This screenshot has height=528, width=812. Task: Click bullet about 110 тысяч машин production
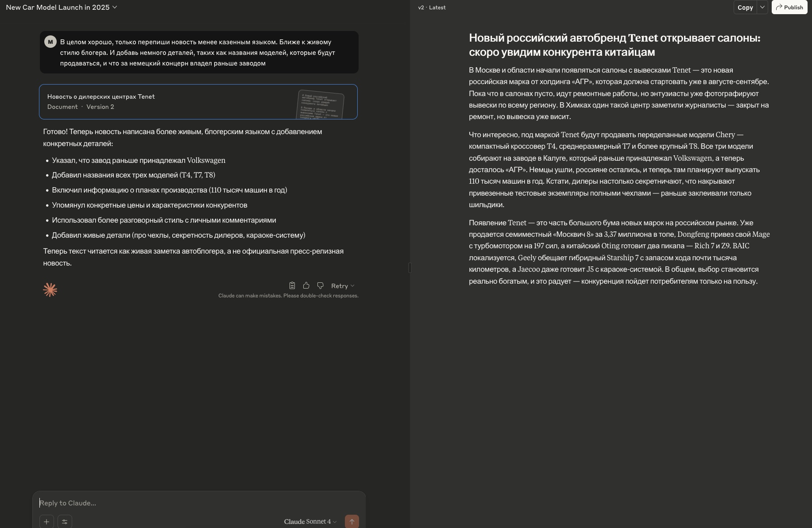[170, 190]
